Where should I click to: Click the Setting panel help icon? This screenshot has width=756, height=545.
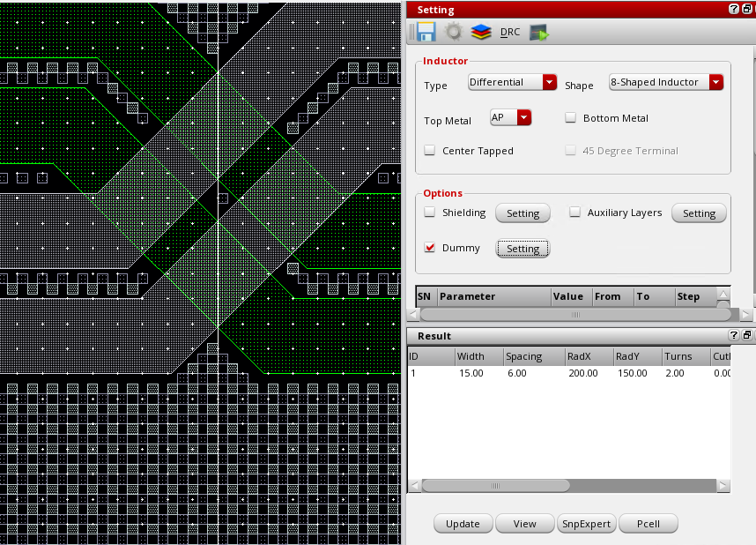click(733, 9)
